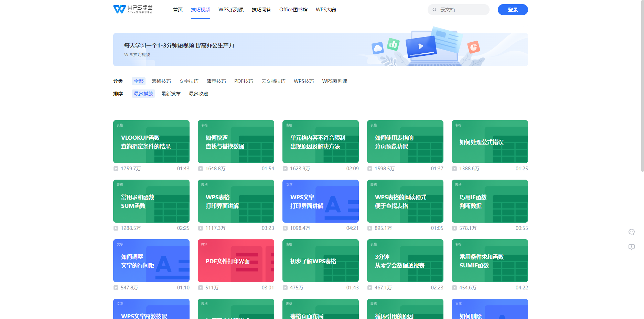Screen dimensions: 644x319
Task: Open the 分页预览功能 video thumbnail
Action: [405, 141]
